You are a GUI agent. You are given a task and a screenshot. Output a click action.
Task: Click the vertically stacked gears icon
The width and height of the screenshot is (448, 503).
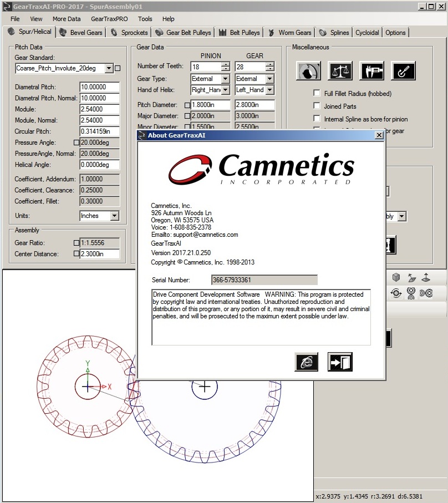pyautogui.click(x=411, y=293)
